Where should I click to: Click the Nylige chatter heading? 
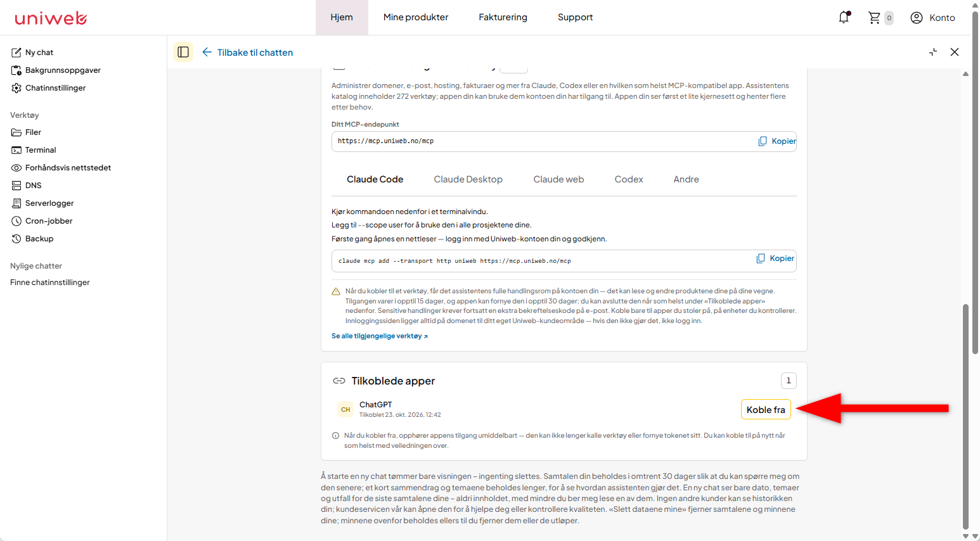point(36,266)
